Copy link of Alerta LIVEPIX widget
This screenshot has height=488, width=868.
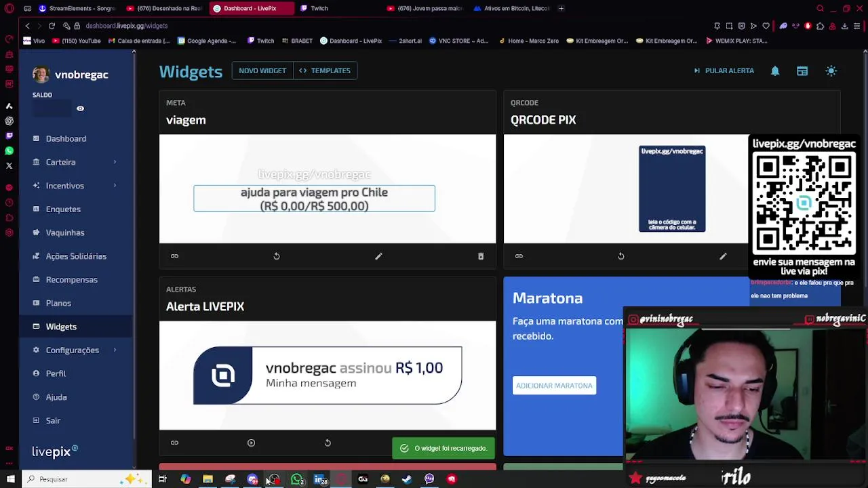point(174,443)
